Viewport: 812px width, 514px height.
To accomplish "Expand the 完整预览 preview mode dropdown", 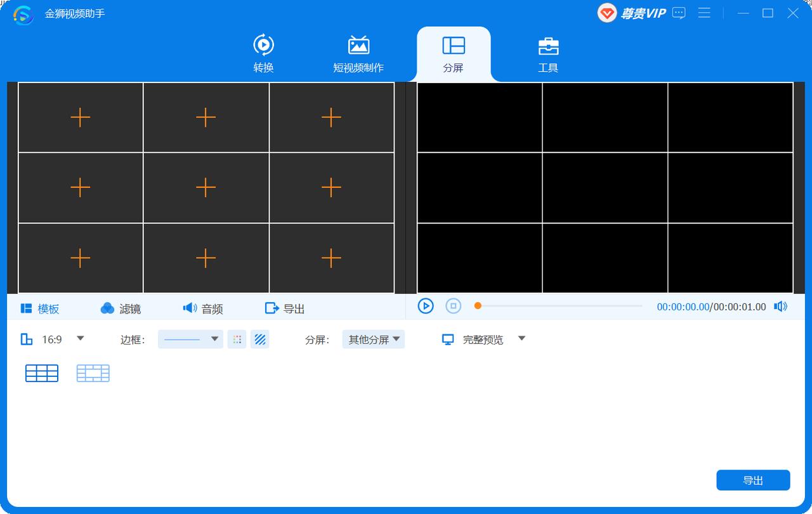I will pyautogui.click(x=521, y=339).
